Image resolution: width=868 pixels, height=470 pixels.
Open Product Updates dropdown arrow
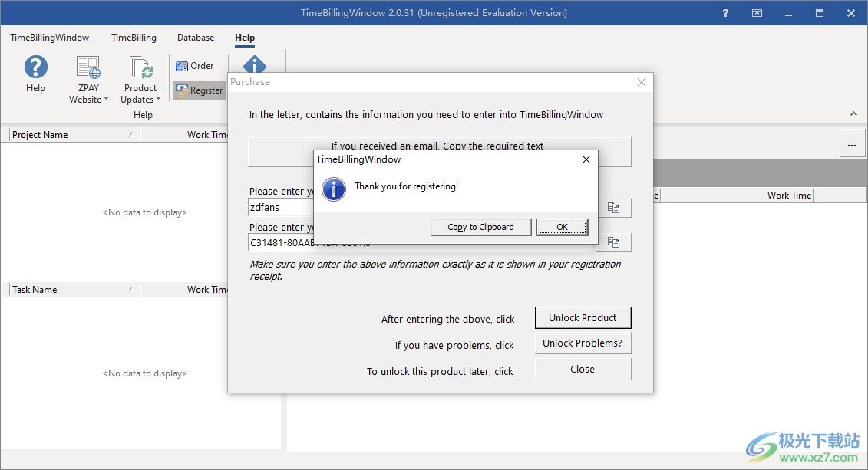pyautogui.click(x=158, y=100)
